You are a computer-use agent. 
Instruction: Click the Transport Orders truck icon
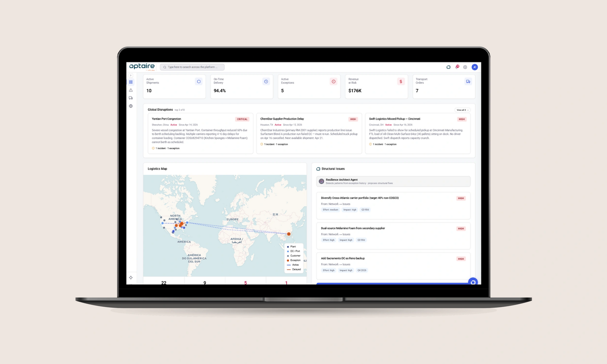point(468,81)
